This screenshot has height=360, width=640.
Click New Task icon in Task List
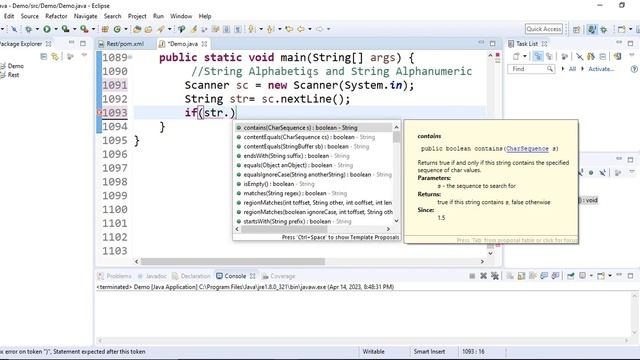tap(516, 56)
